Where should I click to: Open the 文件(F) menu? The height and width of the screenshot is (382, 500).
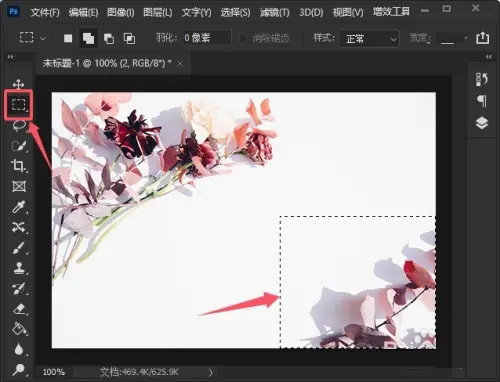45,13
